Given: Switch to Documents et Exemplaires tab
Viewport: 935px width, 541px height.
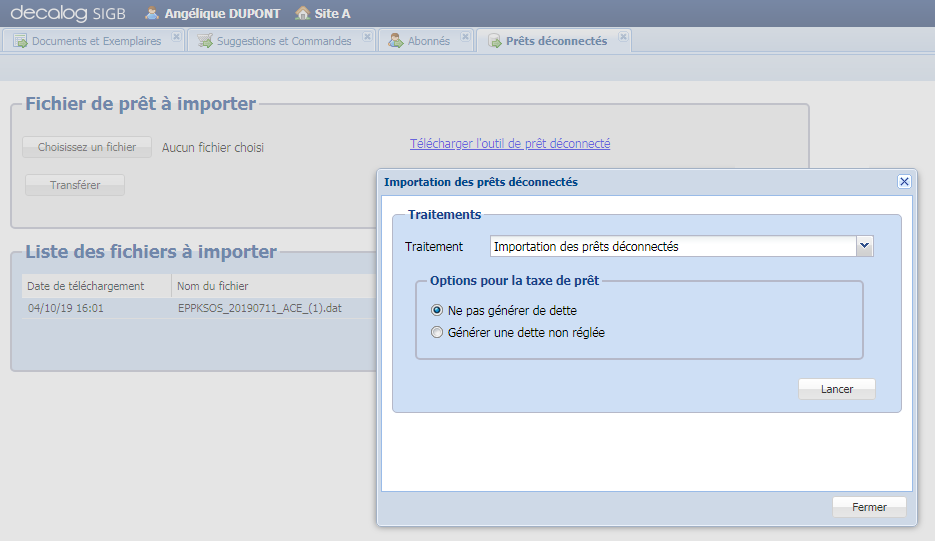Looking at the screenshot, I should tap(96, 41).
